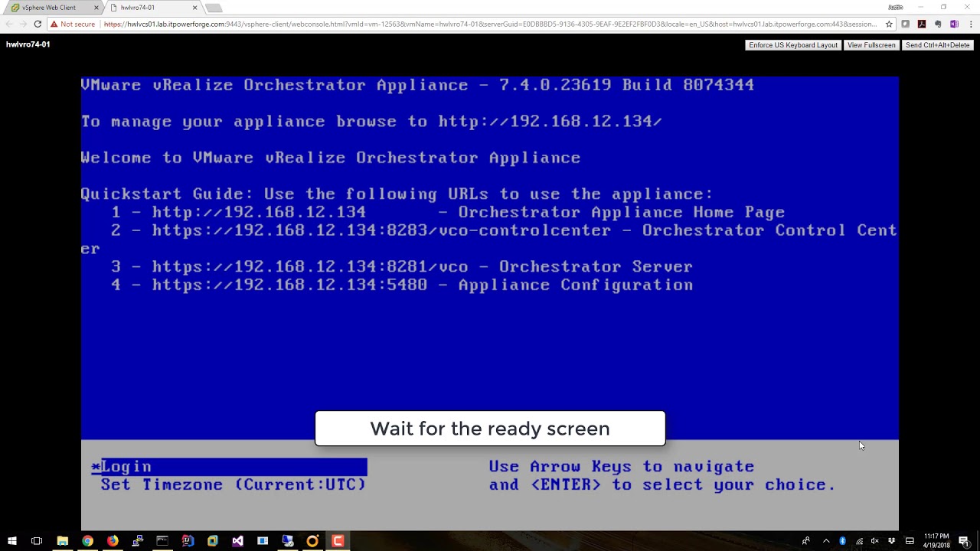Viewport: 980px width, 551px height.
Task: Open the blue window app taskbar icon
Action: [263, 541]
